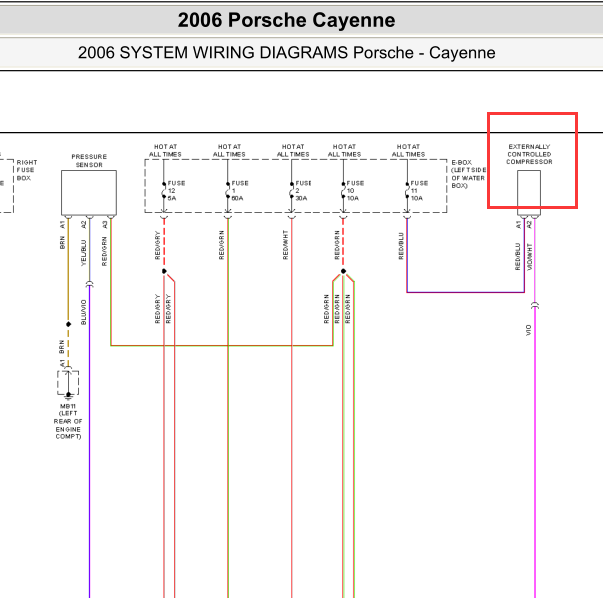
Task: Select HOT AT ALL TIMES above Fuse 12
Action: (x=165, y=150)
